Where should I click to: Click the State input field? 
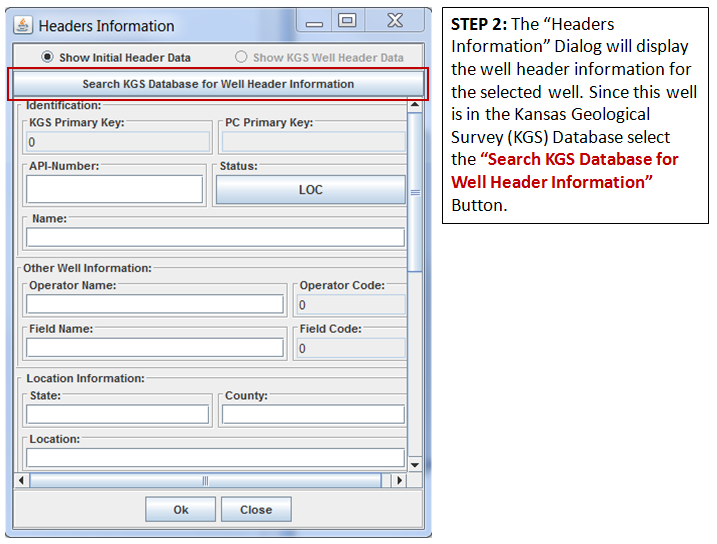coord(118,415)
